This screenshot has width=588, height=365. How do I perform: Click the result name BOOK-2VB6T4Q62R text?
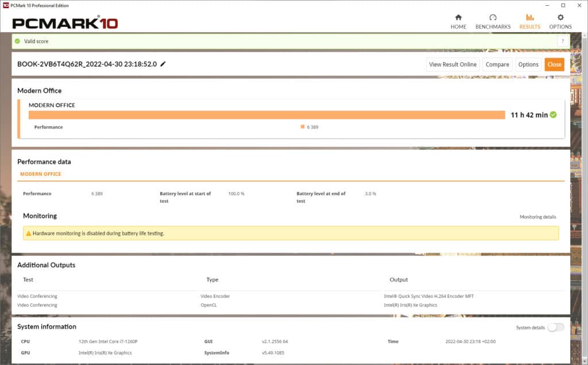(x=87, y=64)
